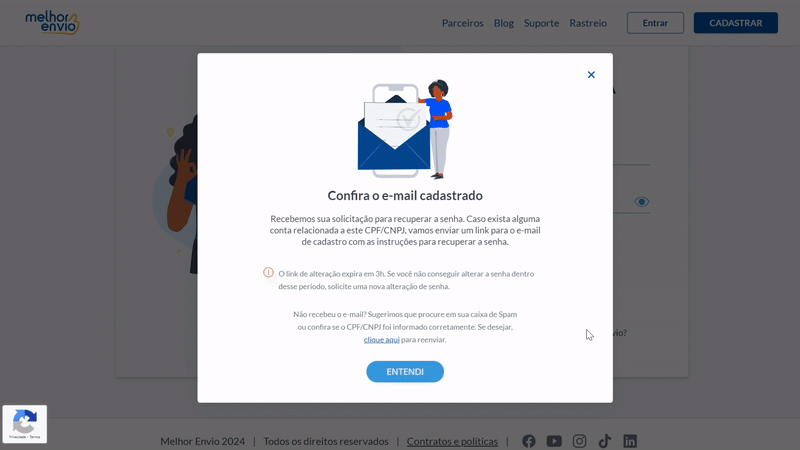Viewport: 800px width, 450px height.
Task: Open the 'Contratos e políticas' link
Action: point(452,441)
